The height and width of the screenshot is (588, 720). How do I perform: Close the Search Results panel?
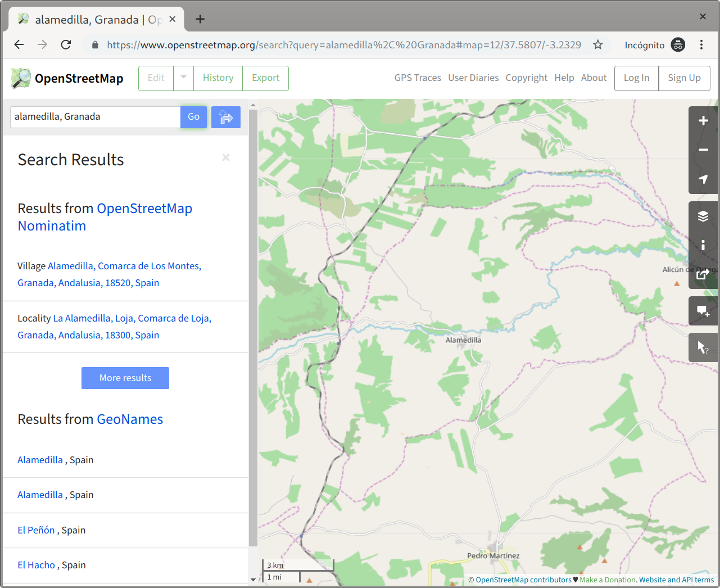(226, 157)
